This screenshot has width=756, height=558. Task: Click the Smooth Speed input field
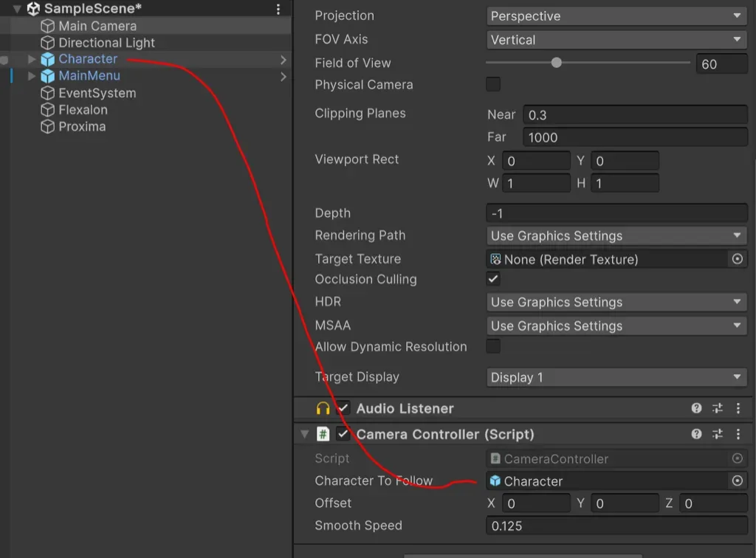616,526
